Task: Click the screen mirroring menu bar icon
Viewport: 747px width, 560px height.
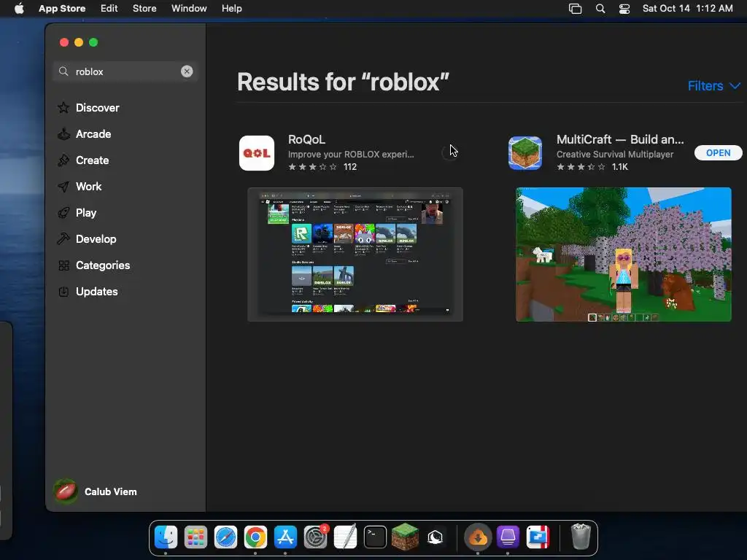Action: point(575,9)
